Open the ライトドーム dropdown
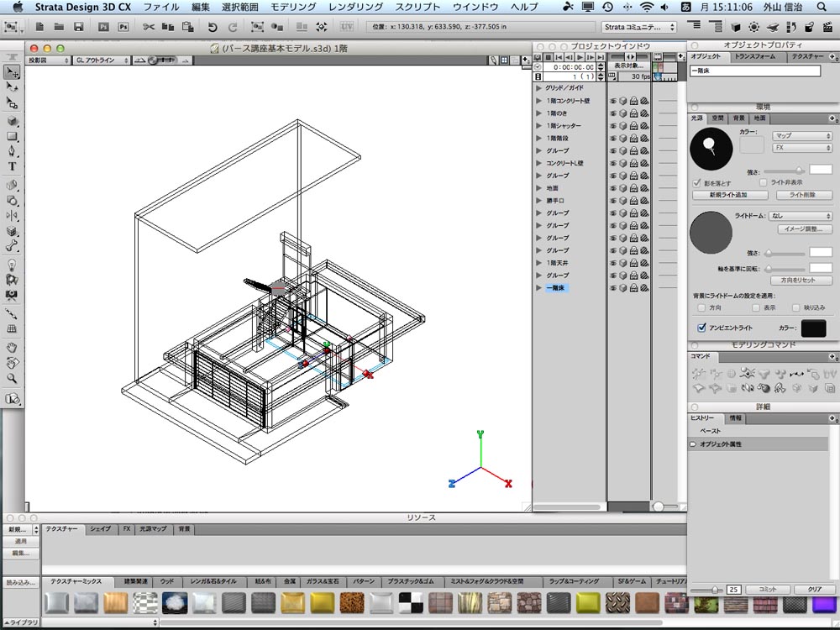Viewport: 840px width, 630px height. [800, 216]
